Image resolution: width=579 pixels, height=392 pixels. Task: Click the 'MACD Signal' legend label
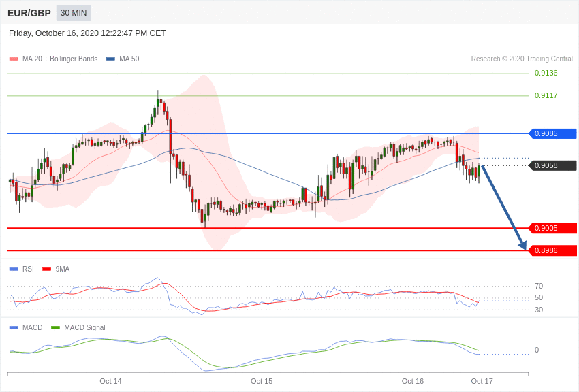84,328
